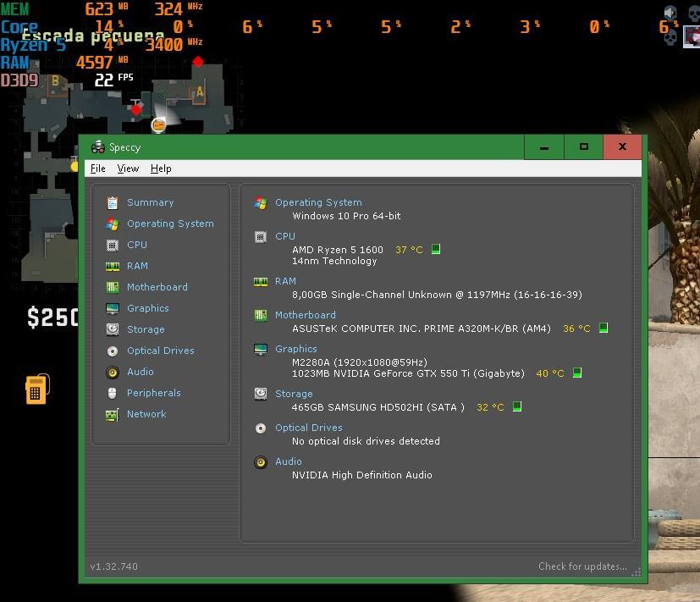Open the Help menu

point(161,168)
